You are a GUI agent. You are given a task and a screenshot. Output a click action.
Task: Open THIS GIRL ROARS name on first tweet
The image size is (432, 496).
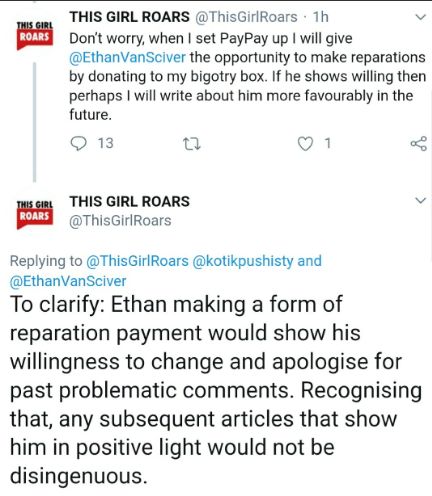tap(129, 17)
